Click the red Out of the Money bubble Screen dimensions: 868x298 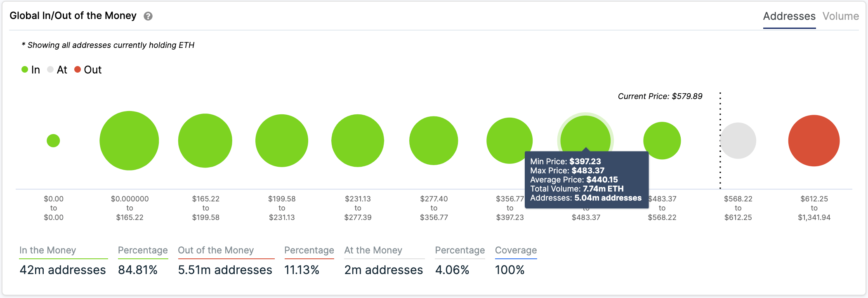(814, 141)
